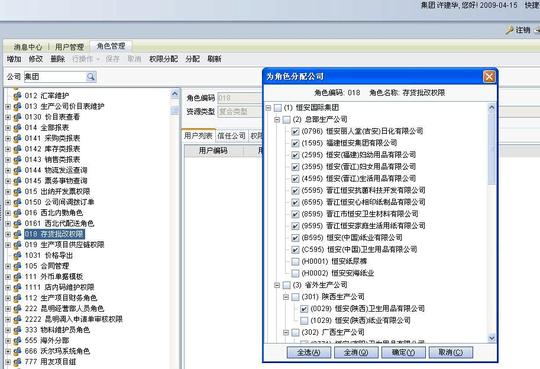Switch to the 消息中心 tab
The height and width of the screenshot is (369, 540).
(x=28, y=47)
